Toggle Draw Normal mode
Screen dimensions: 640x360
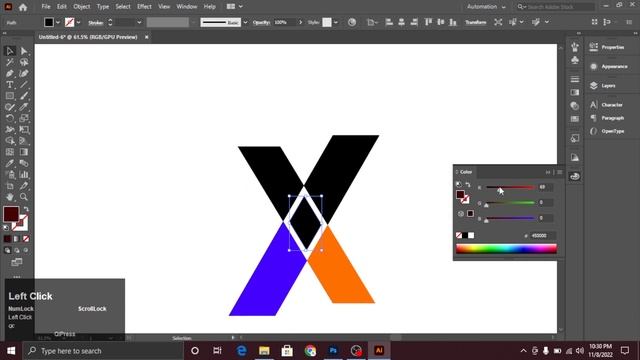click(7, 250)
